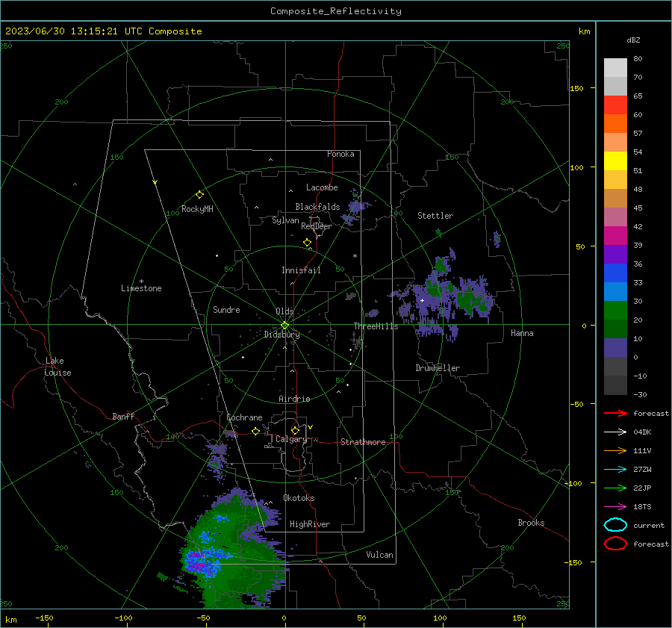Click the yellow radar-center diamond at Olds
Screen dimensions: 672x628
(284, 326)
